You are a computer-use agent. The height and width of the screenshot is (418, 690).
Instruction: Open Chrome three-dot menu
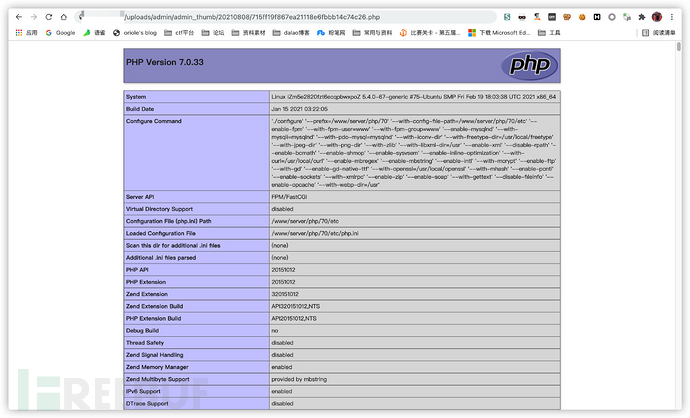(672, 17)
